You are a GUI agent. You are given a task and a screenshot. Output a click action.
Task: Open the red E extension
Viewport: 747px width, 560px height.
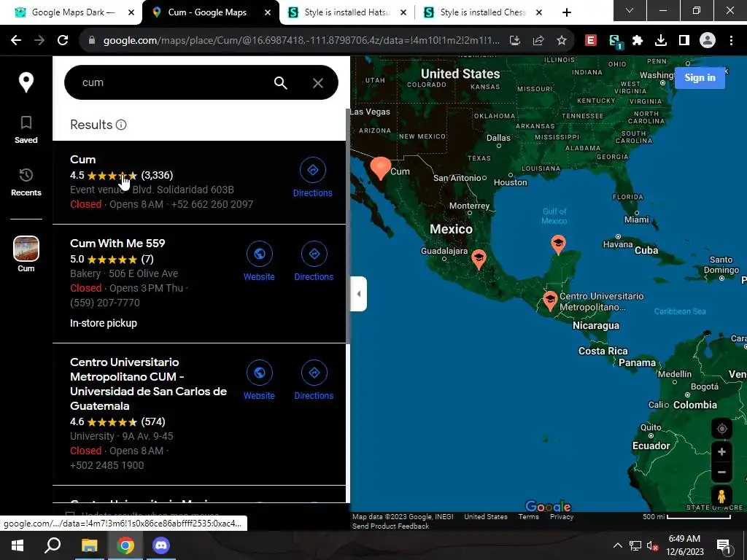point(591,41)
